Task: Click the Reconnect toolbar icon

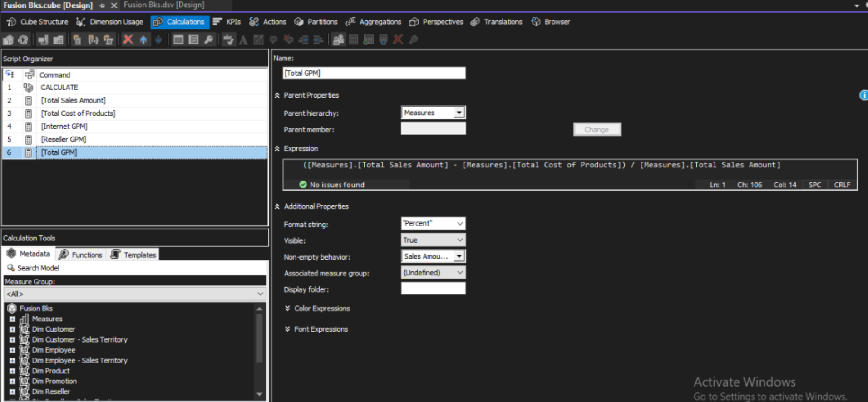Action: point(23,40)
